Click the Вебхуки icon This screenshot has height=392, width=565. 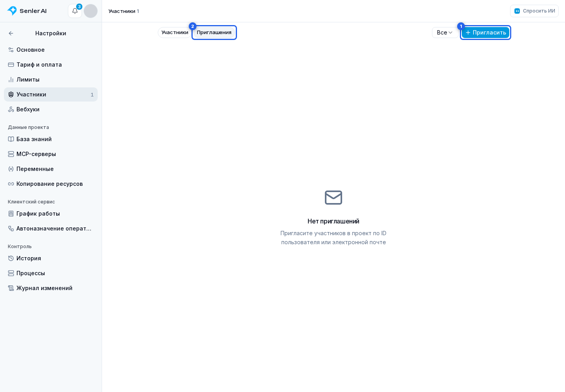(11, 109)
